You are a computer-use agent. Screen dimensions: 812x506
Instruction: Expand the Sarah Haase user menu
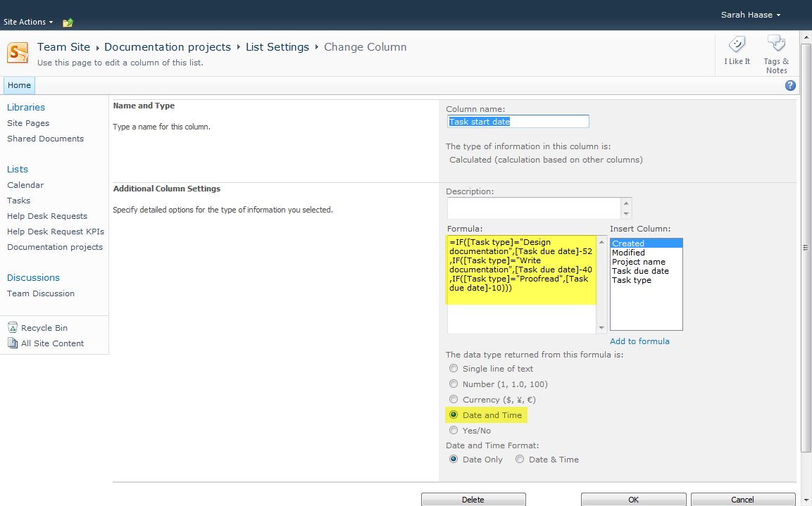coord(751,15)
